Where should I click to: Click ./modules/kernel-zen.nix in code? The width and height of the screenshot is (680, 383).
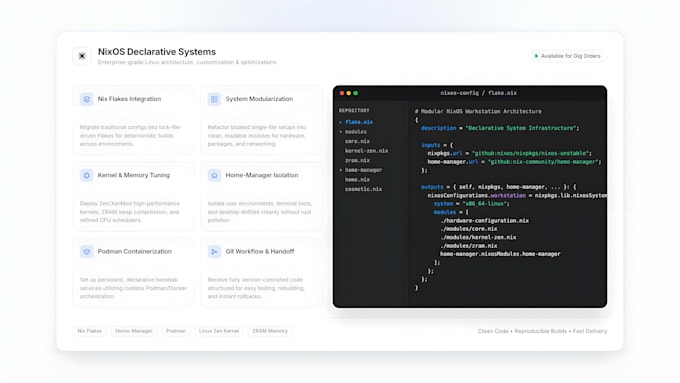478,238
